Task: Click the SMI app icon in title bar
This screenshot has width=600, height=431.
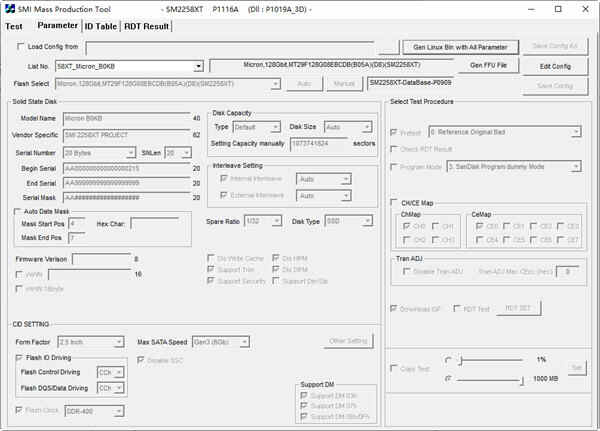Action: click(x=9, y=8)
